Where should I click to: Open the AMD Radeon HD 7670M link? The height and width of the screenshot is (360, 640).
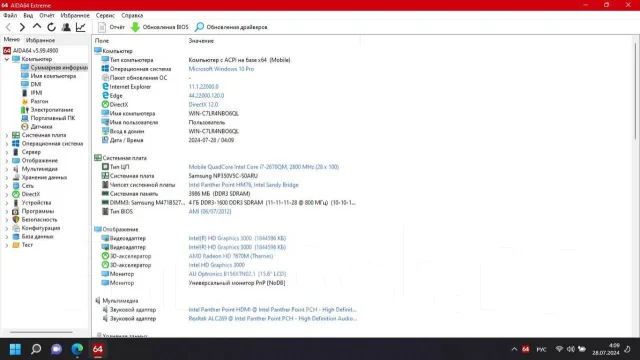[231, 256]
